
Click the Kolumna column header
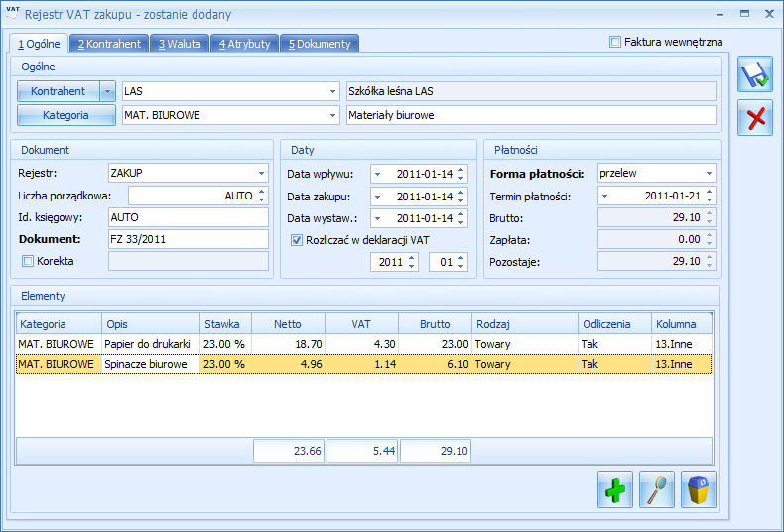[682, 324]
